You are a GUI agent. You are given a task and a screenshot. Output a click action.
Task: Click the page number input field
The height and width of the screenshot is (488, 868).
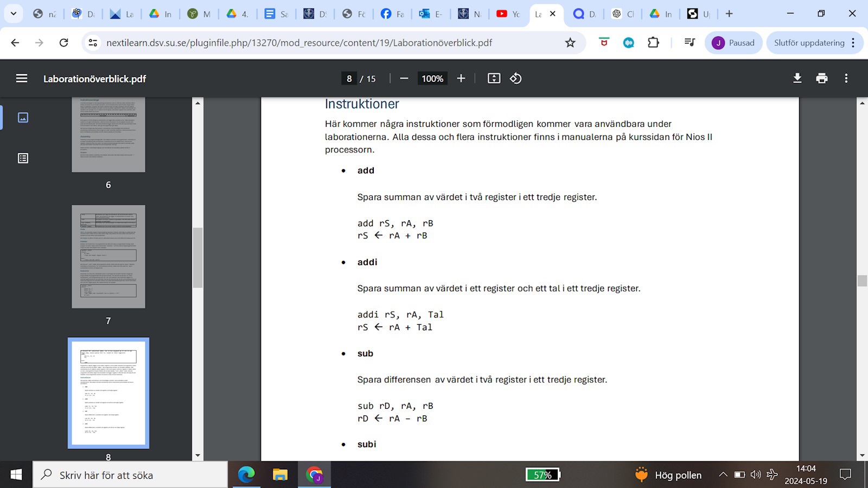click(349, 79)
